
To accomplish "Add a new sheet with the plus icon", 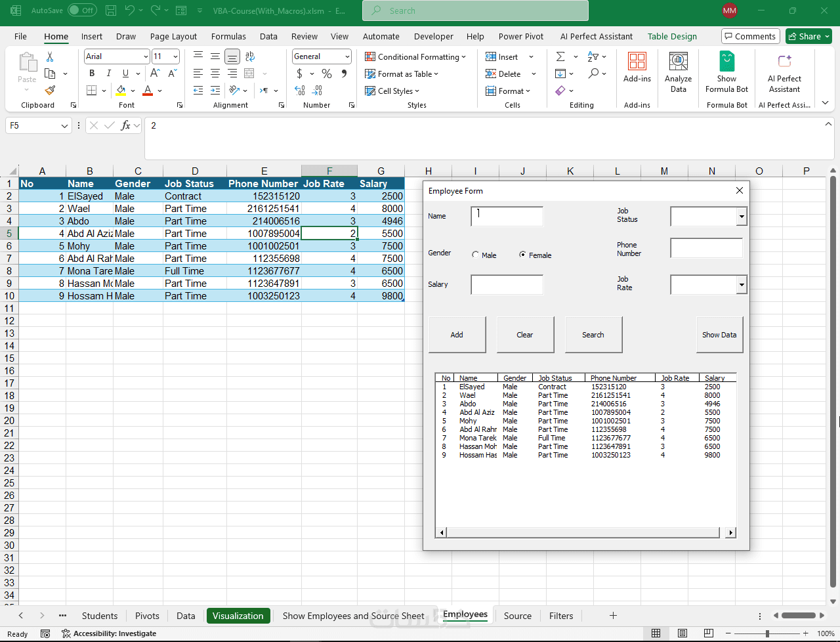I will click(613, 616).
